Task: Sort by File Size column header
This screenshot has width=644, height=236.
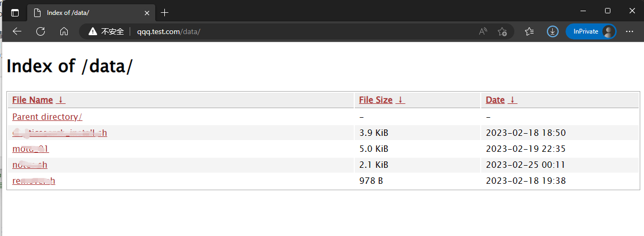Action: tap(376, 100)
